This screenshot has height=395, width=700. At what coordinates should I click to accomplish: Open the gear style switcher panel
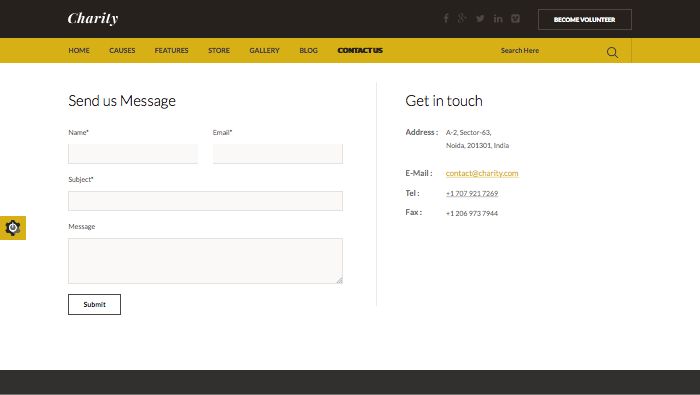[x=13, y=228]
